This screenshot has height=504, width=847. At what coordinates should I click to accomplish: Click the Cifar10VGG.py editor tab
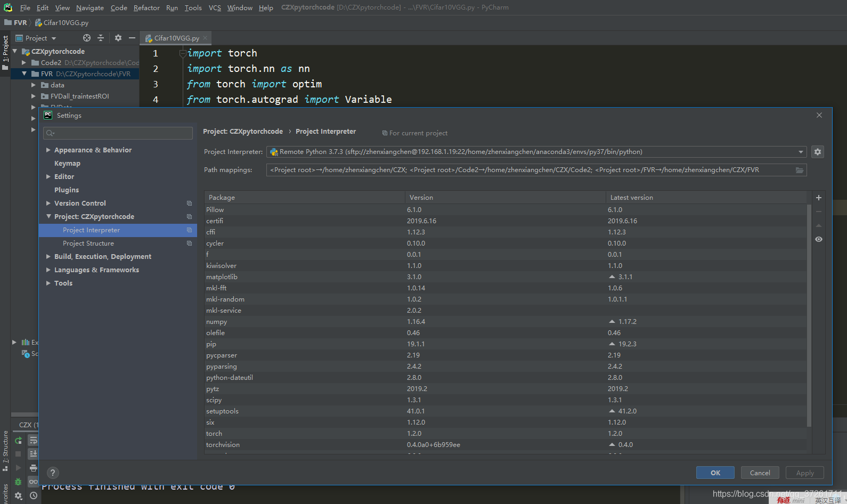point(176,38)
